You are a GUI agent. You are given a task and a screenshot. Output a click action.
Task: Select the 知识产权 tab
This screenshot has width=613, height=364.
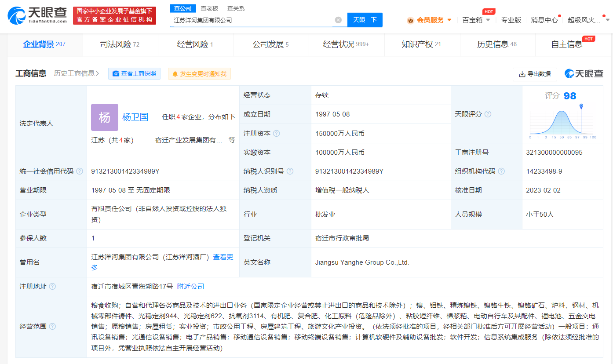(421, 44)
